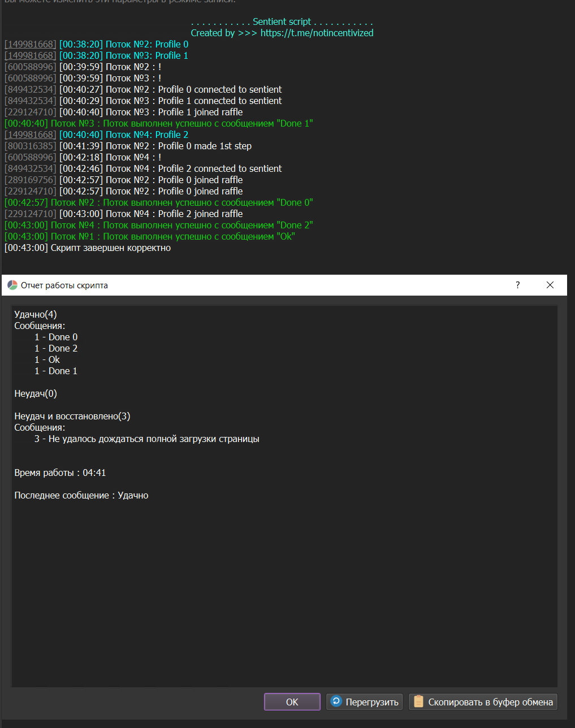Click ID 149981668 on the Profile 2 line
575x728 pixels.
pyautogui.click(x=31, y=135)
